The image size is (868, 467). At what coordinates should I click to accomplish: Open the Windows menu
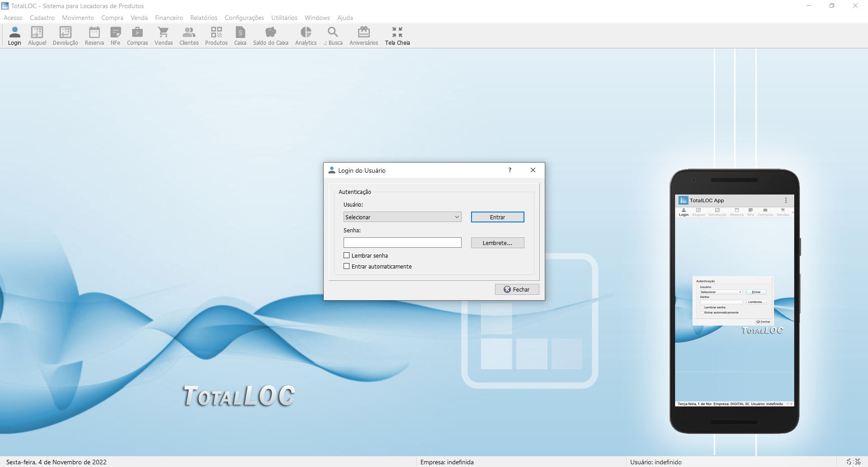(x=317, y=18)
